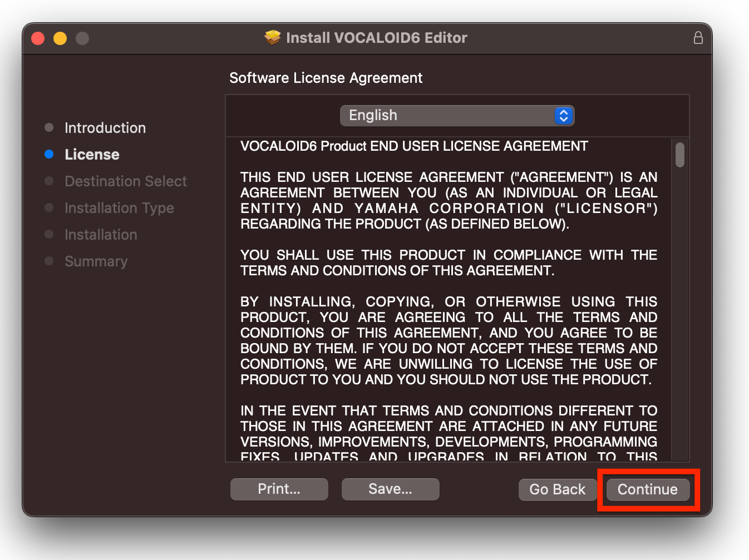Viewport: 749px width, 560px height.
Task: Click the Summary step bullet indicator
Action: [x=49, y=261]
